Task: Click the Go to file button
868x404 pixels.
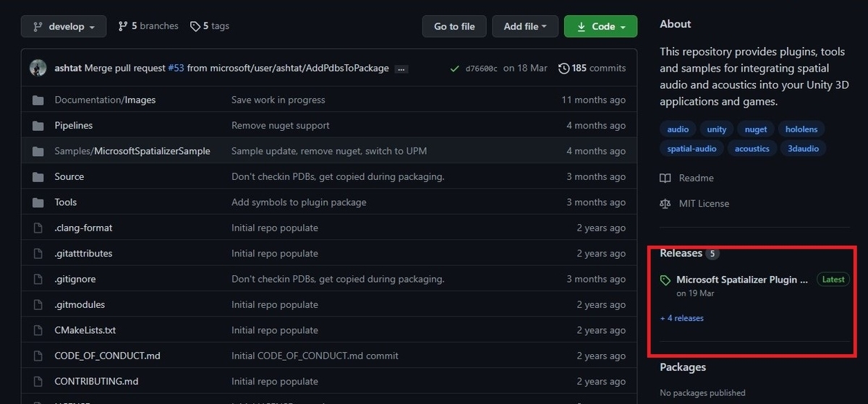Action: [454, 27]
